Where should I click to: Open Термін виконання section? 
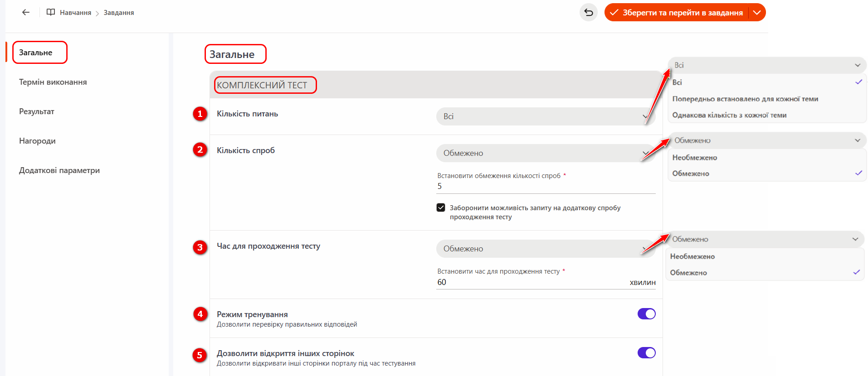pyautogui.click(x=53, y=82)
